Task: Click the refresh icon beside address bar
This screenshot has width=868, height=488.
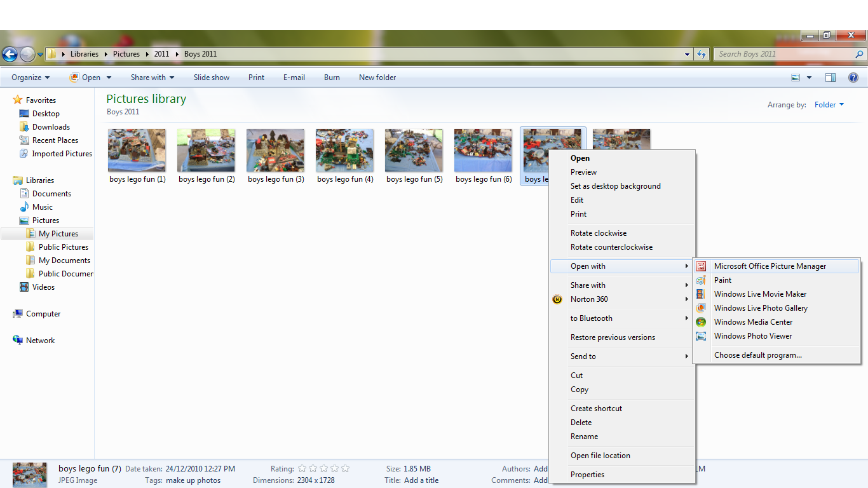Action: tap(702, 55)
